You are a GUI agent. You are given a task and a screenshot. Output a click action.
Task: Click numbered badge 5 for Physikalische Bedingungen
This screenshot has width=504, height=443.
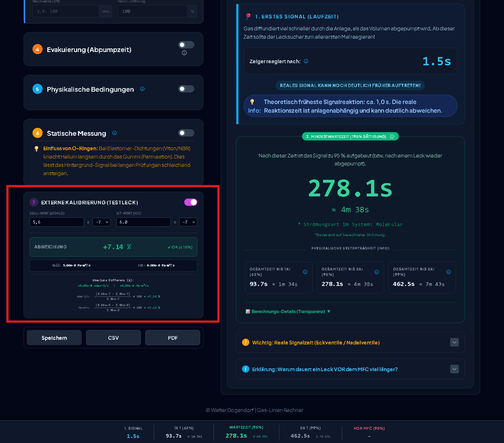[38, 89]
